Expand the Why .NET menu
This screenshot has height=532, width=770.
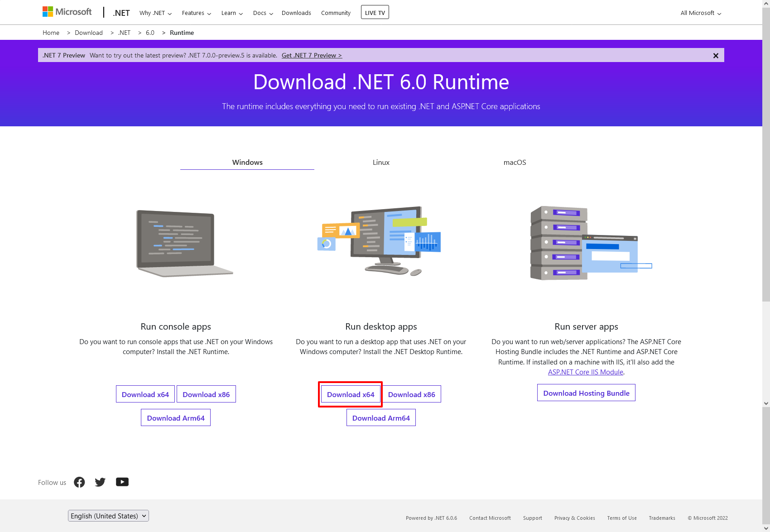[x=155, y=13]
